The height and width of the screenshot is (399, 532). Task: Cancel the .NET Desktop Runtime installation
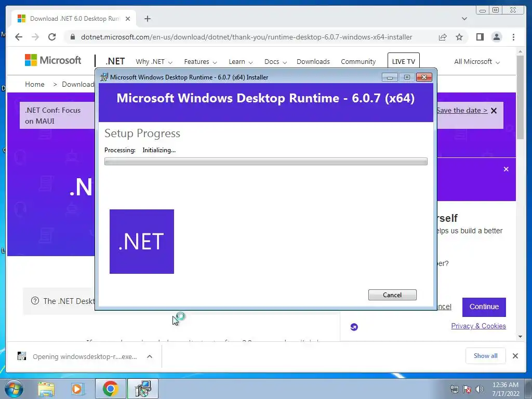392,295
